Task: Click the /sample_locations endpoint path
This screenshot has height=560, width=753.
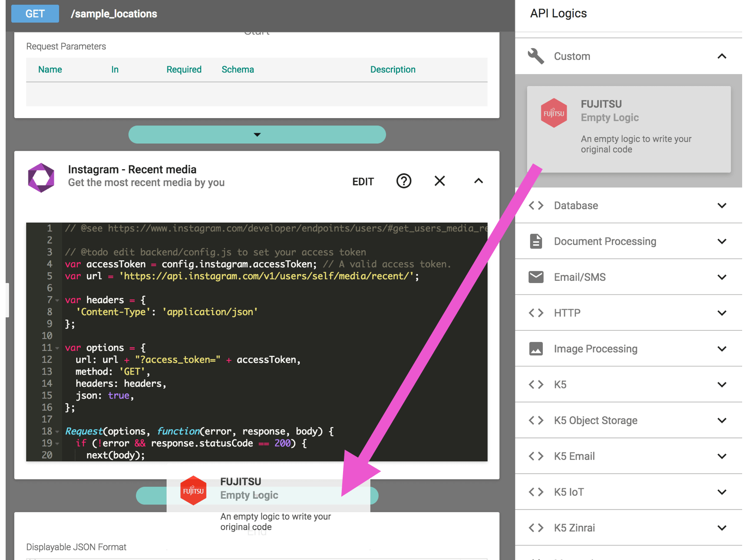Action: [114, 14]
